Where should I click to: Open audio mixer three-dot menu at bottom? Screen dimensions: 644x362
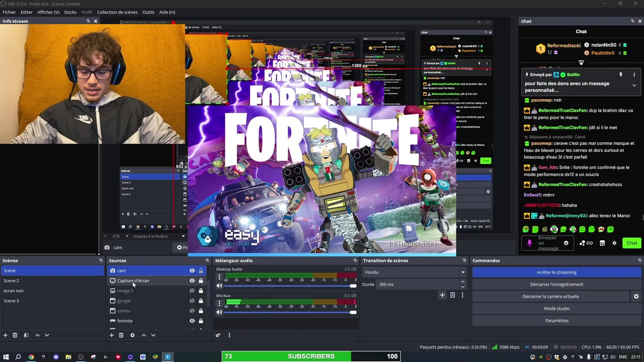pos(229,335)
